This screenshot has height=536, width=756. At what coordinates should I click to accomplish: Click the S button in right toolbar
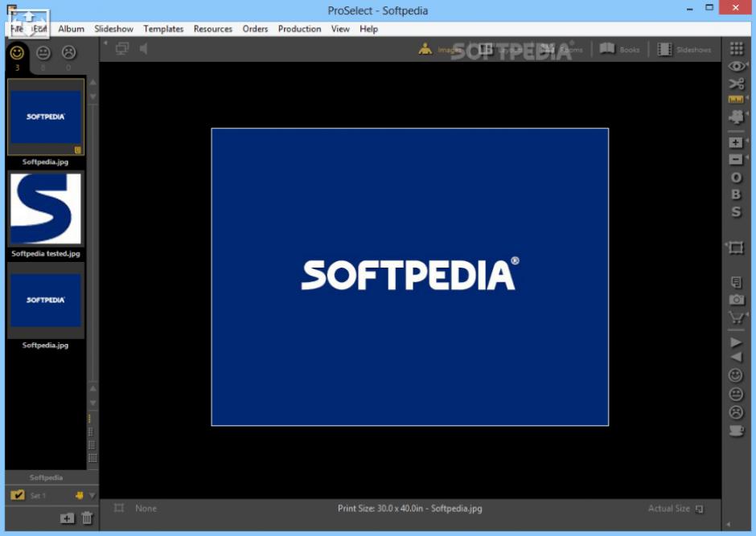pos(736,211)
